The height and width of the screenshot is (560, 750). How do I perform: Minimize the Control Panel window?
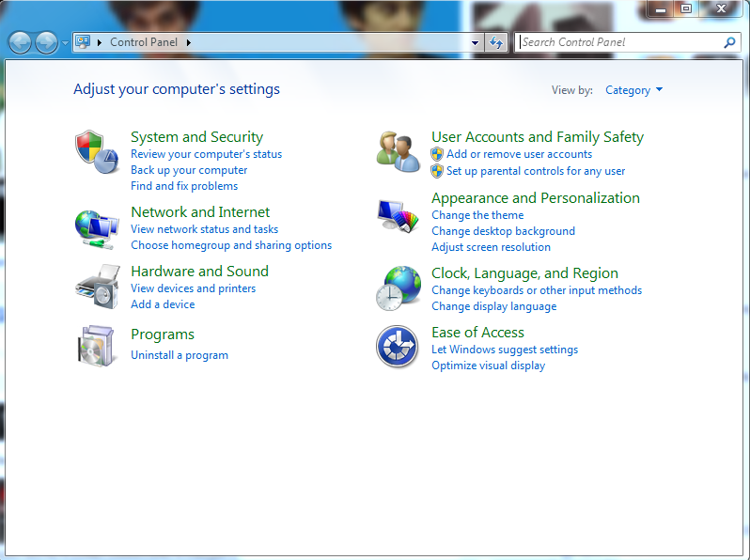tap(661, 8)
